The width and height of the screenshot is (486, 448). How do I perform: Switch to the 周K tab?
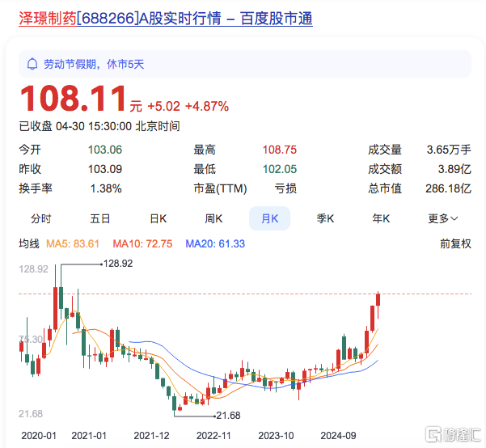[x=213, y=218]
